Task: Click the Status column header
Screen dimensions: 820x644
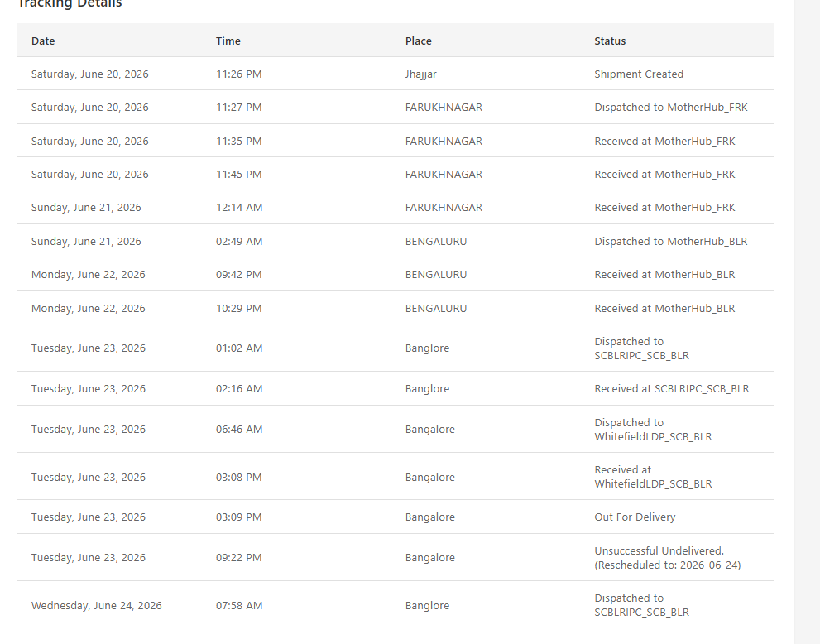Action: 610,41
